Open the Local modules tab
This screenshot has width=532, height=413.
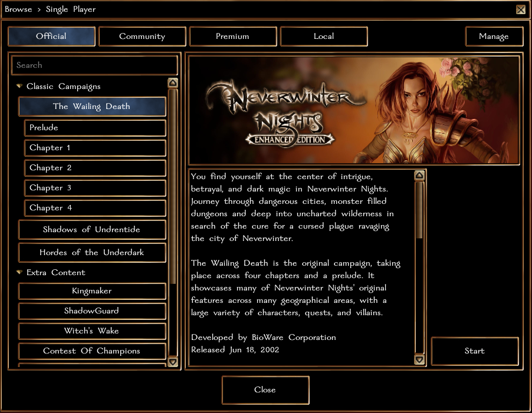point(324,36)
